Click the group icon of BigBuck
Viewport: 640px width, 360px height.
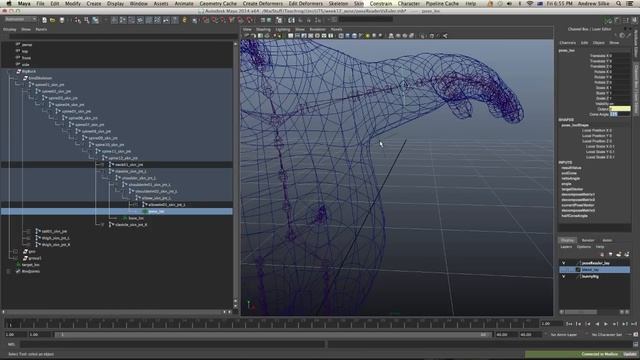[x=18, y=71]
